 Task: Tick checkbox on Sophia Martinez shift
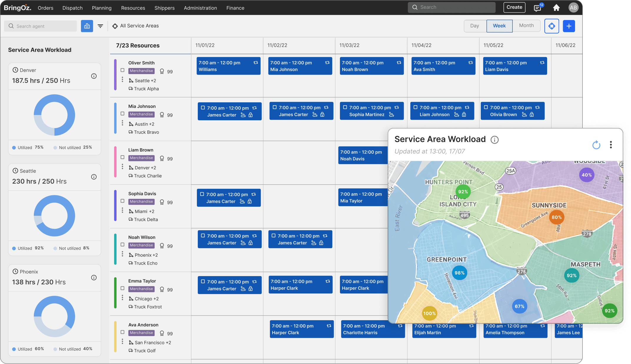tap(345, 107)
